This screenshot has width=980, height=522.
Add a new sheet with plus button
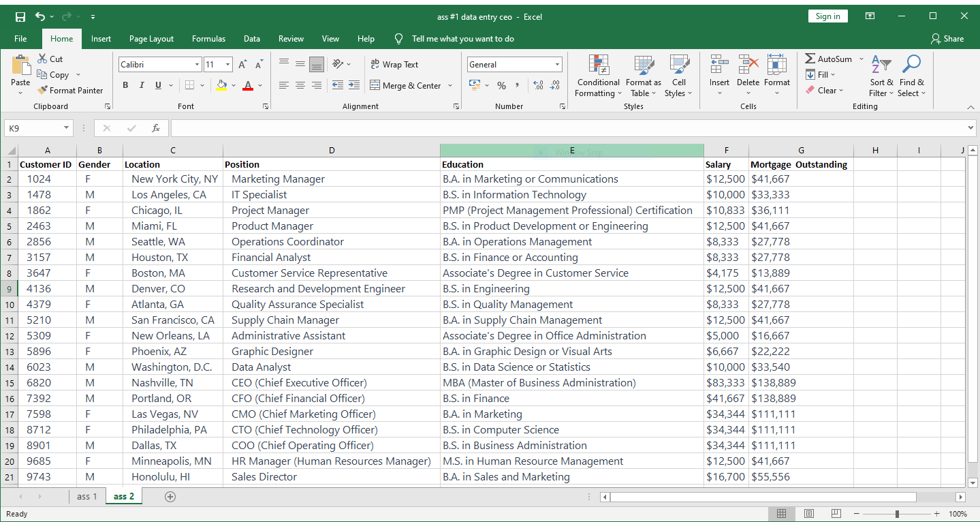click(x=170, y=497)
